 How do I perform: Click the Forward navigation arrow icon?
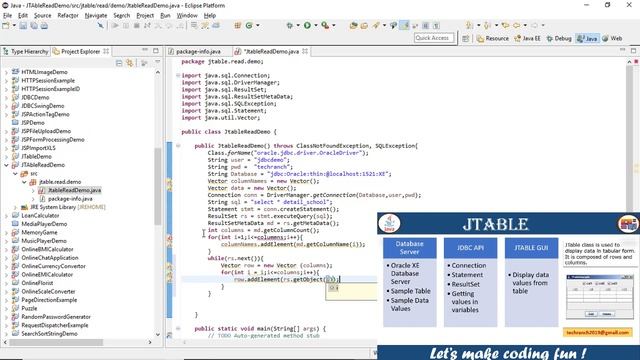tap(534, 26)
